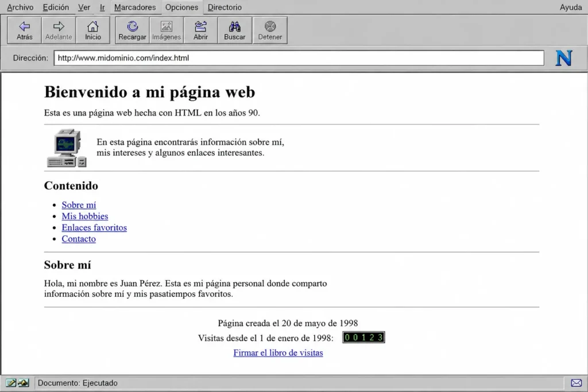Viewport: 588px width, 392px height.
Task: Click the security key icon in status bar
Action: click(x=23, y=383)
